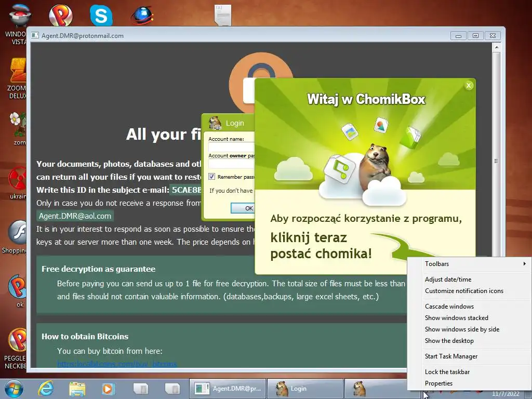Viewport: 532px width, 399px height.
Task: Close the Agent.DMR@protonmail.com window
Action: coord(493,36)
